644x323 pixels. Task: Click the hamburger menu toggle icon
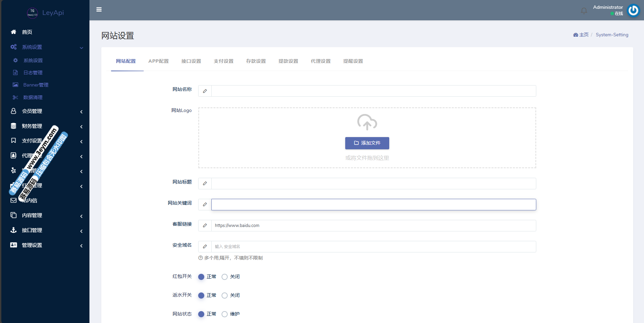click(x=99, y=9)
